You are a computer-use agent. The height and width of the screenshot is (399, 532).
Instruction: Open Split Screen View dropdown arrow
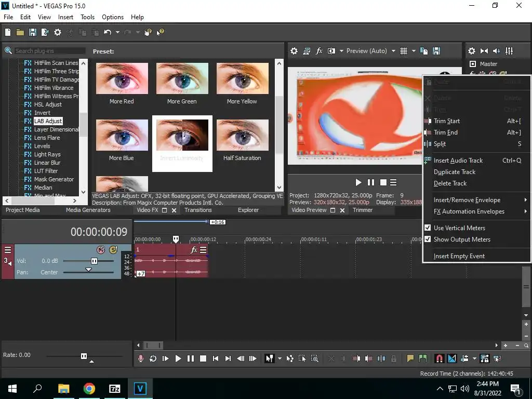click(341, 51)
